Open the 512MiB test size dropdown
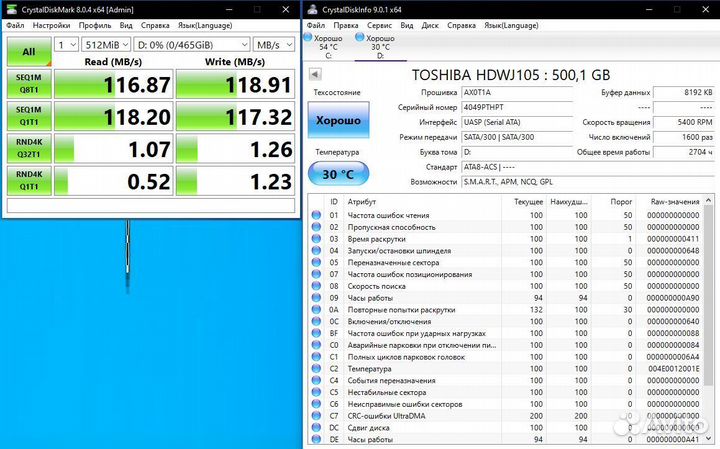720x449 pixels. (x=107, y=45)
